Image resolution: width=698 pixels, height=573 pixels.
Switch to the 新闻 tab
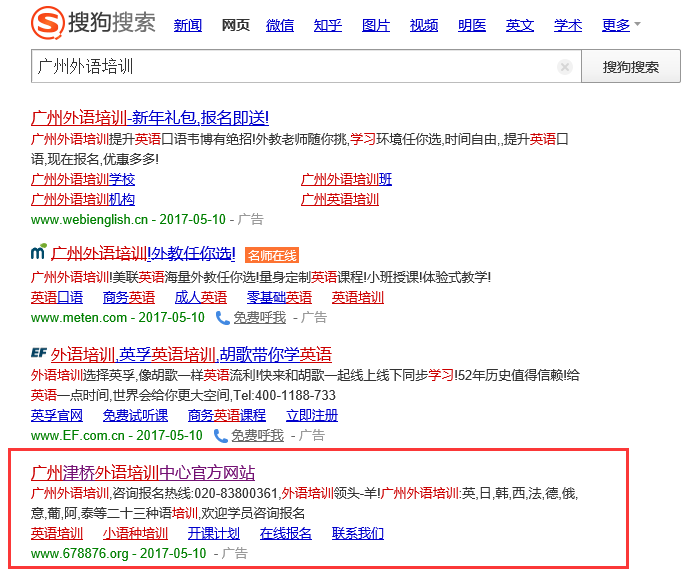click(x=188, y=25)
